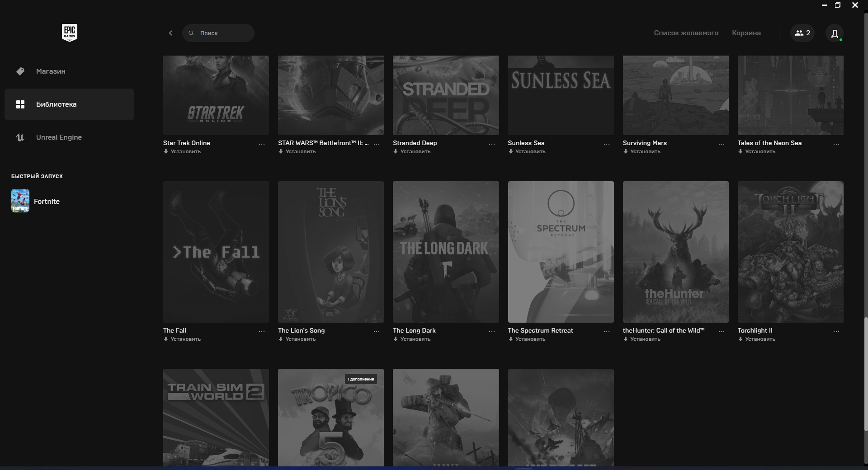Open options menu for STAR WARS Battlefront II
Screen dimensions: 868x470
377,144
